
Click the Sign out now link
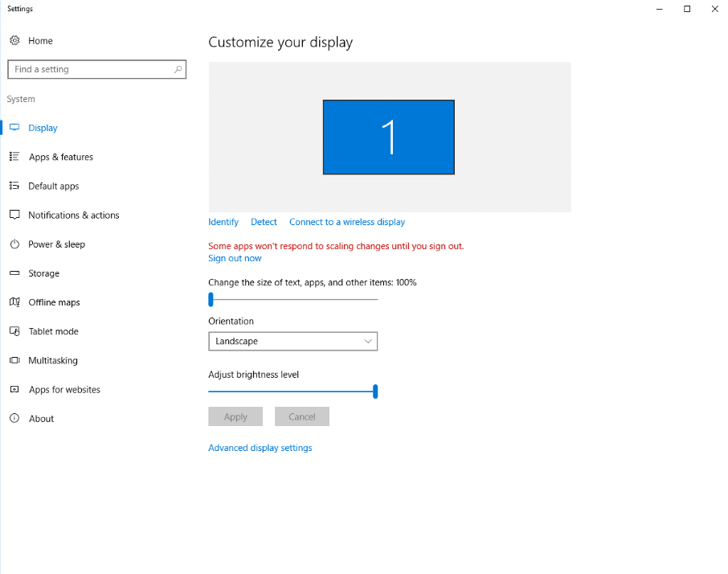pos(235,258)
